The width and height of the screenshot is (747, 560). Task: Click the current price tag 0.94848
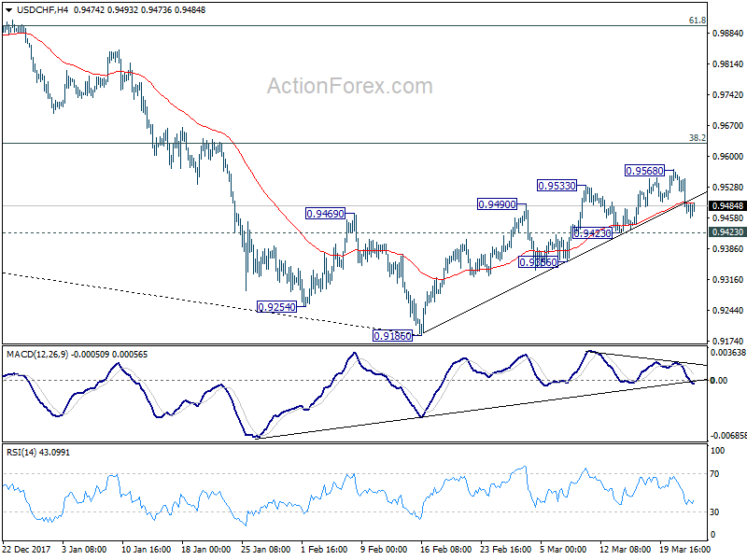pos(727,206)
